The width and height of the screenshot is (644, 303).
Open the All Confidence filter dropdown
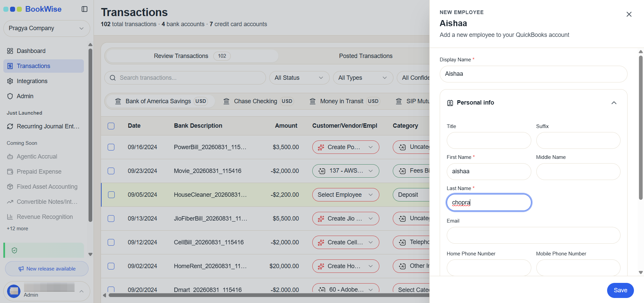coord(413,78)
